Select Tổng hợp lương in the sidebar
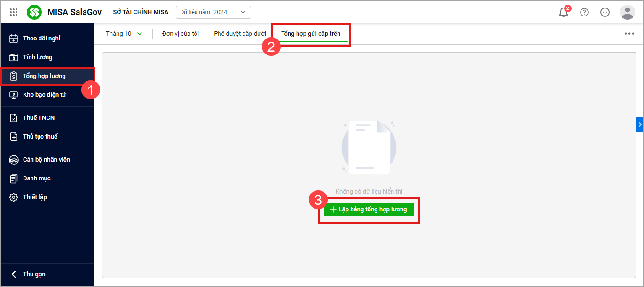The image size is (644, 287). tap(44, 76)
